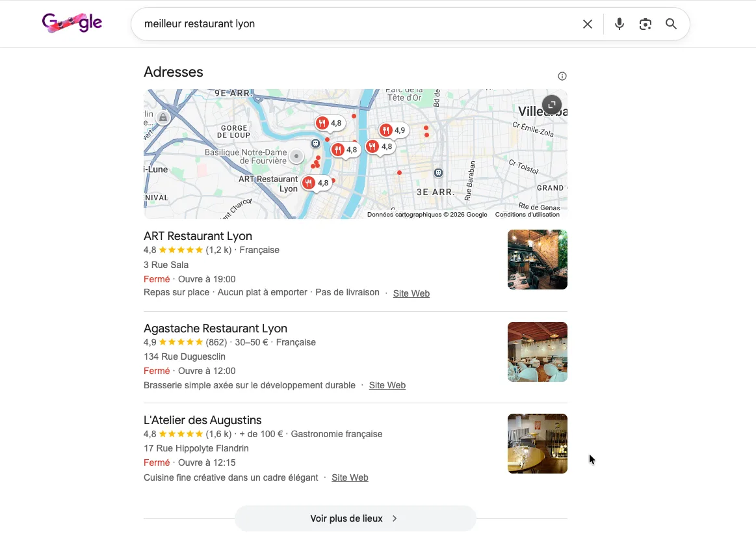Click the GORGE DE LOUP map label
This screenshot has height=549, width=756.
tap(234, 131)
